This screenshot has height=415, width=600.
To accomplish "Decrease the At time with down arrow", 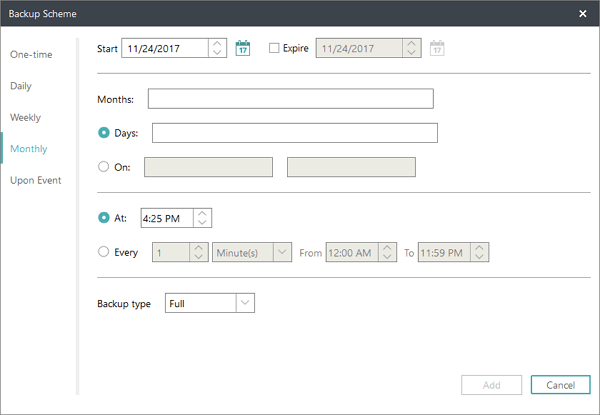I will [x=202, y=222].
